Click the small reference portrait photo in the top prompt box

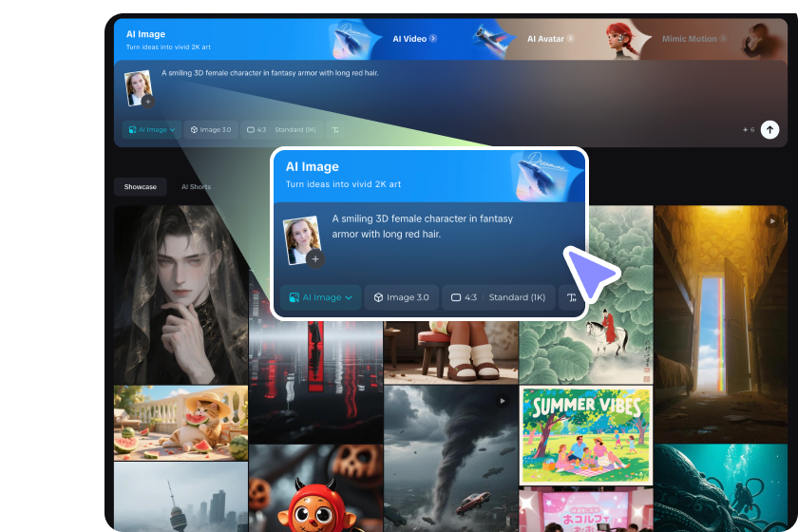pyautogui.click(x=138, y=87)
